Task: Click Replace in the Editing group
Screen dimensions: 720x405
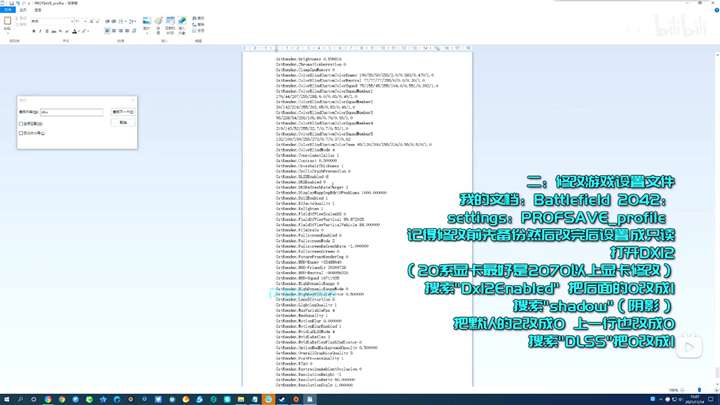Action: tap(198, 24)
